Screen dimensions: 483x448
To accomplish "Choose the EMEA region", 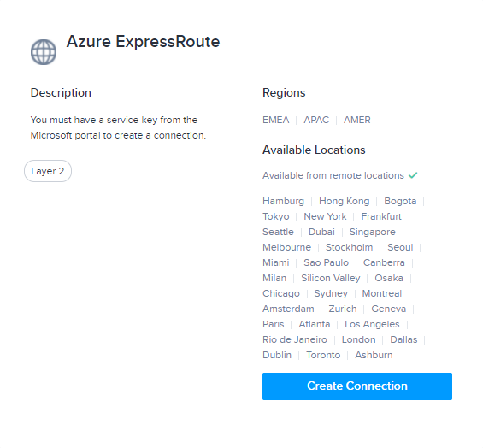I will click(x=275, y=120).
